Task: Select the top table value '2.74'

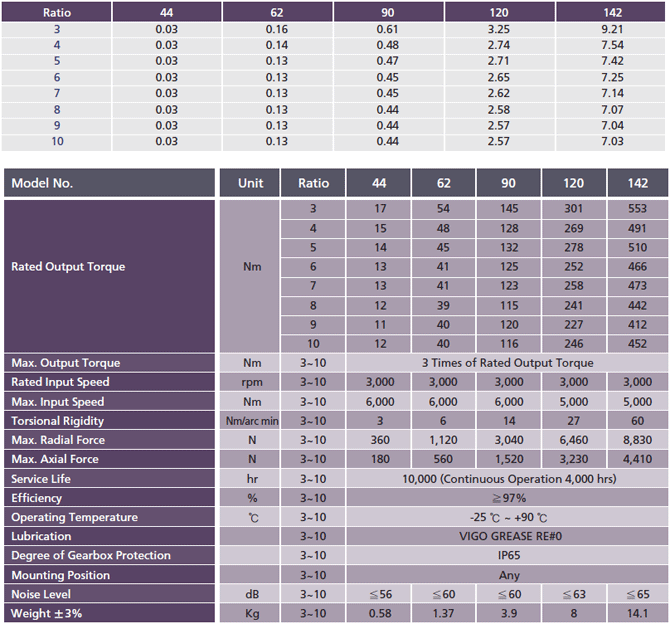Action: coord(499,45)
